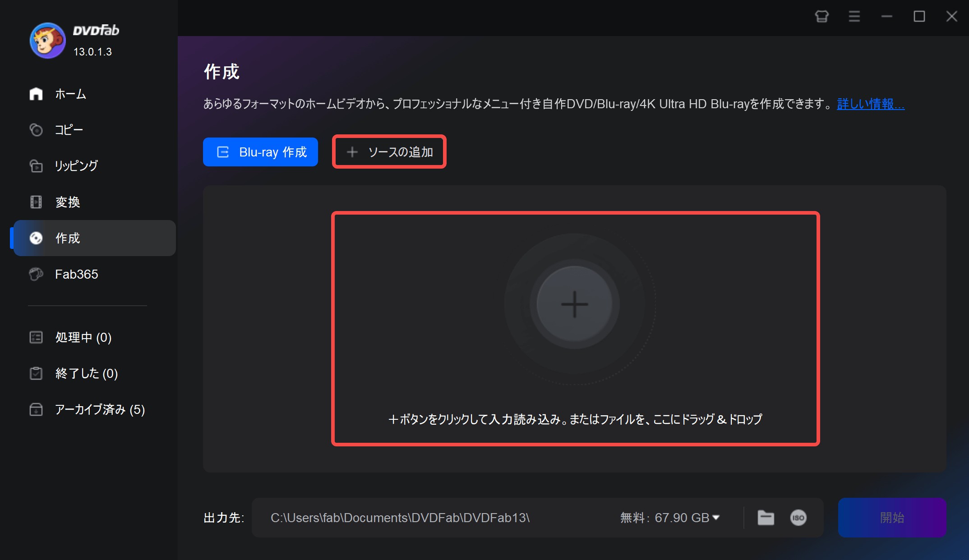Click the 終了した clipboard icon
Image resolution: width=969 pixels, height=560 pixels.
coord(36,373)
